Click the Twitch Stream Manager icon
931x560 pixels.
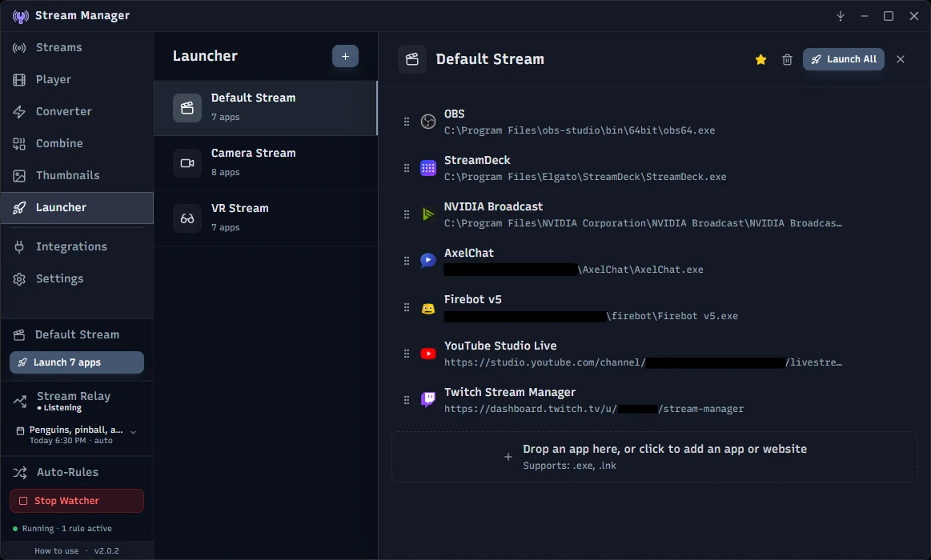pos(428,400)
